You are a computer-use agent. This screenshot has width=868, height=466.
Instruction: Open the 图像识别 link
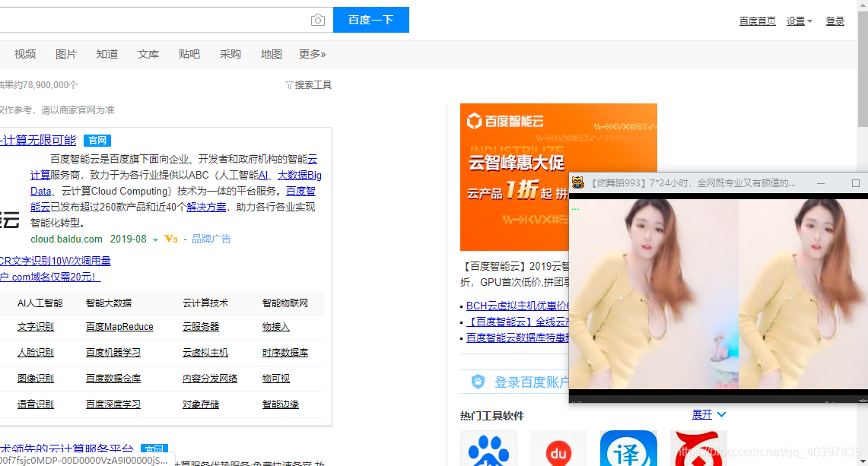click(36, 379)
